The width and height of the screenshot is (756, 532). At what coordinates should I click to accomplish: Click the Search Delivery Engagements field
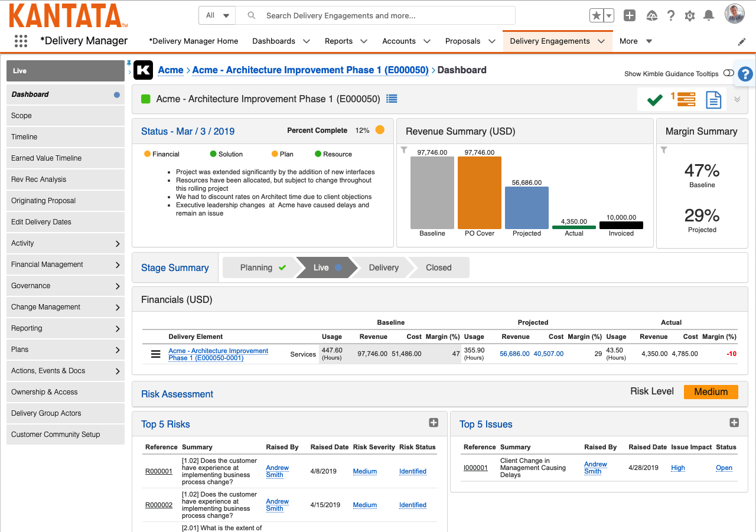(384, 16)
